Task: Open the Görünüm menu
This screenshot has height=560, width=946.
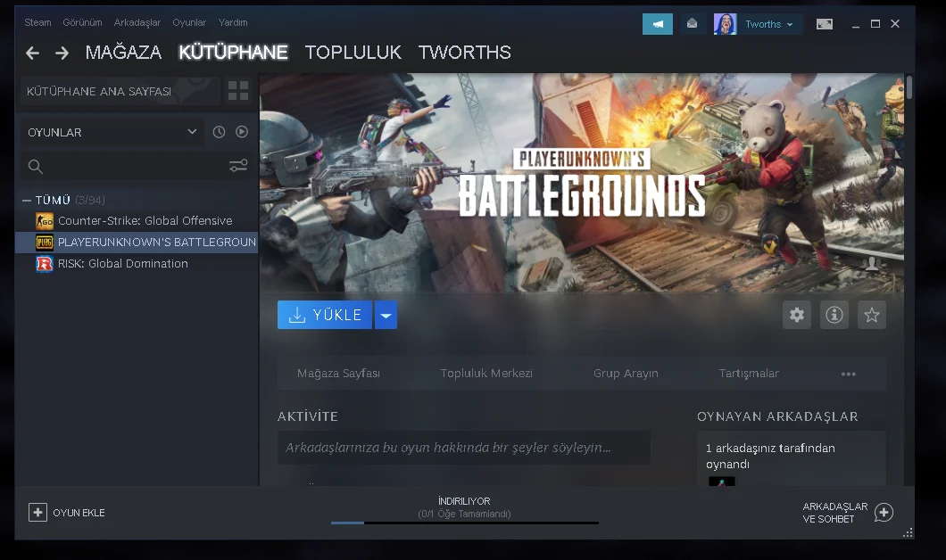Action: coord(82,22)
